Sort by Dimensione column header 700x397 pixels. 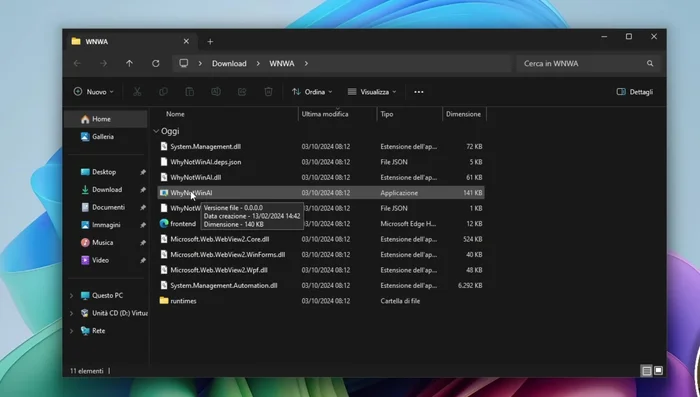coord(463,114)
